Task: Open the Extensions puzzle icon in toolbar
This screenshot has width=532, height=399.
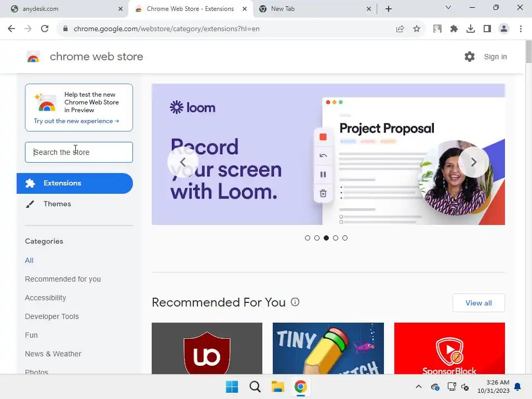Action: (454, 29)
